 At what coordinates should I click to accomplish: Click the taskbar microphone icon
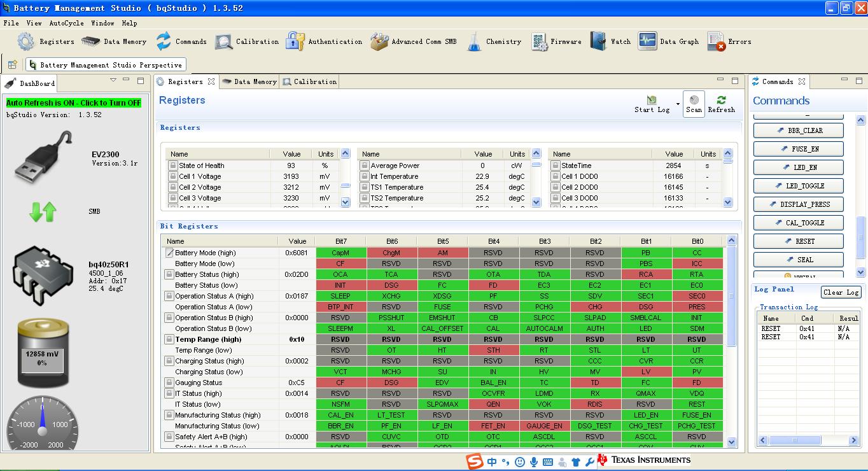[x=534, y=462]
